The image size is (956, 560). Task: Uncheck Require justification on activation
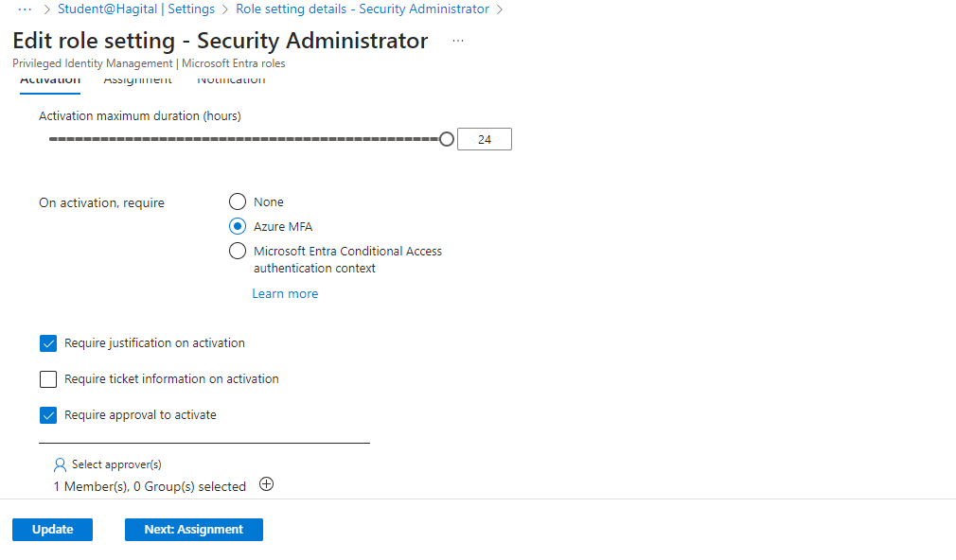49,343
